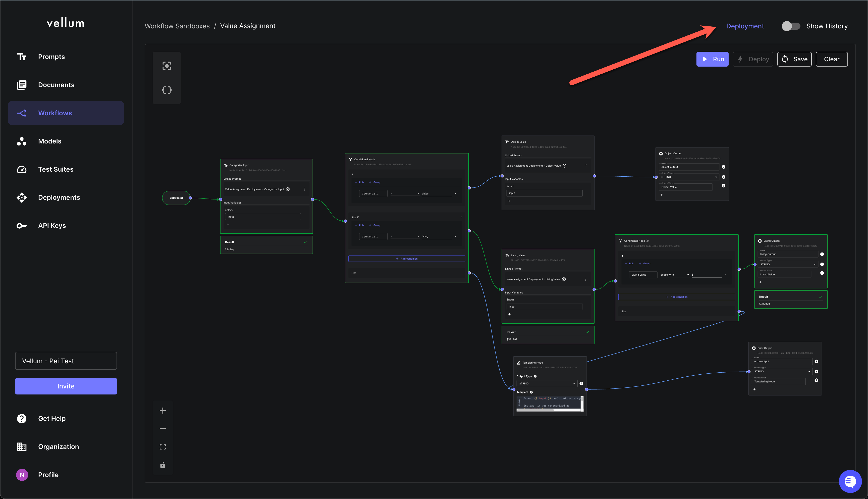Viewport: 868px width, 499px height.
Task: Click the curly braces variables icon
Action: (x=167, y=90)
